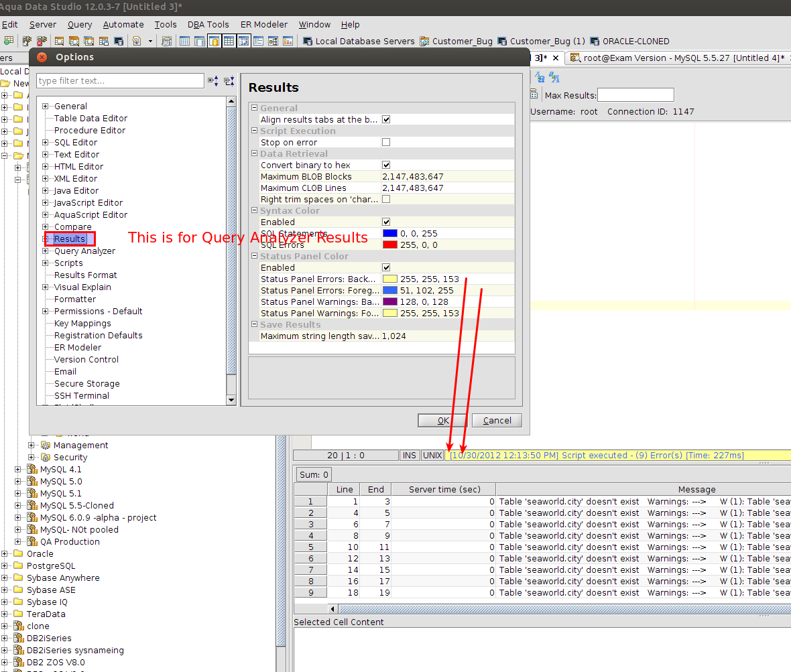
Task: Click the SQL Errors red color swatch
Action: pyautogui.click(x=390, y=245)
